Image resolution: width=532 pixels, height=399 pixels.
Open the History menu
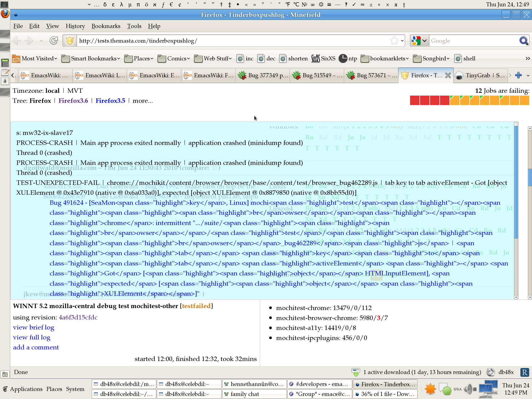[x=75, y=26]
